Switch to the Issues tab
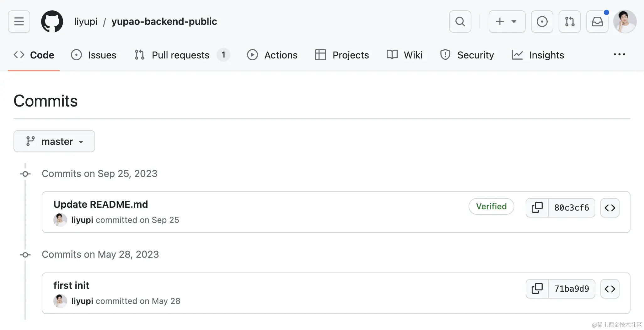644x330 pixels. coord(94,55)
